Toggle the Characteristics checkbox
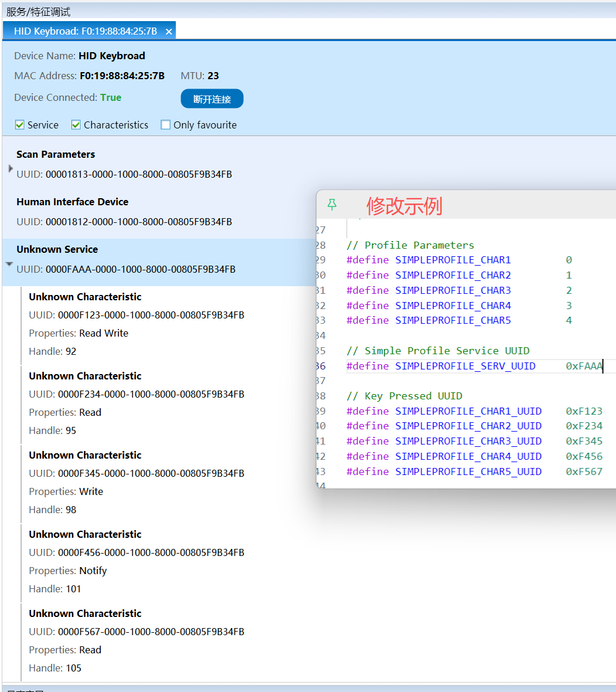616x692 pixels. tap(76, 125)
